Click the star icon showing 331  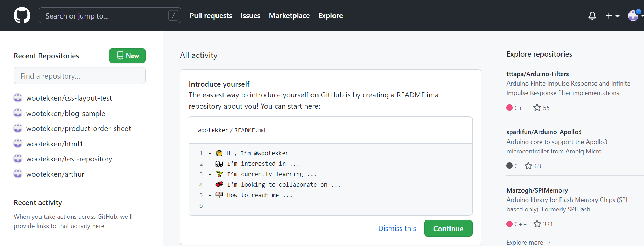click(537, 224)
